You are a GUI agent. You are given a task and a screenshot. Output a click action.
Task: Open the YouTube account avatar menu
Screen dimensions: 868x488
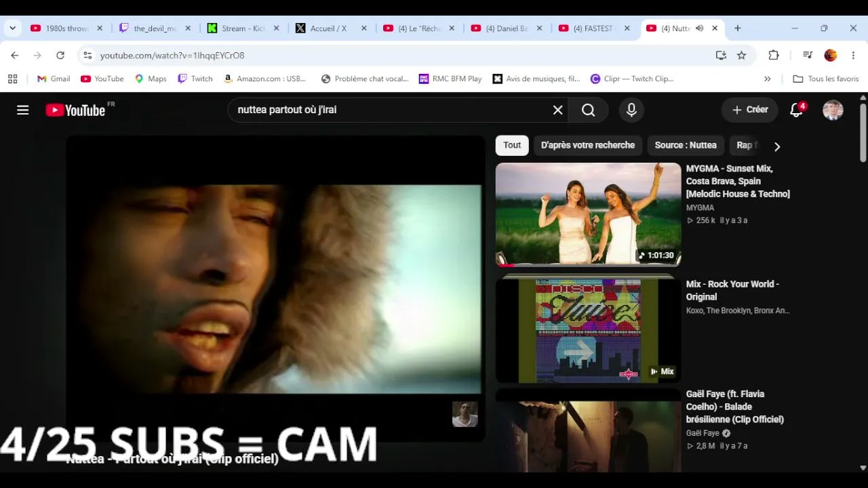tap(833, 110)
